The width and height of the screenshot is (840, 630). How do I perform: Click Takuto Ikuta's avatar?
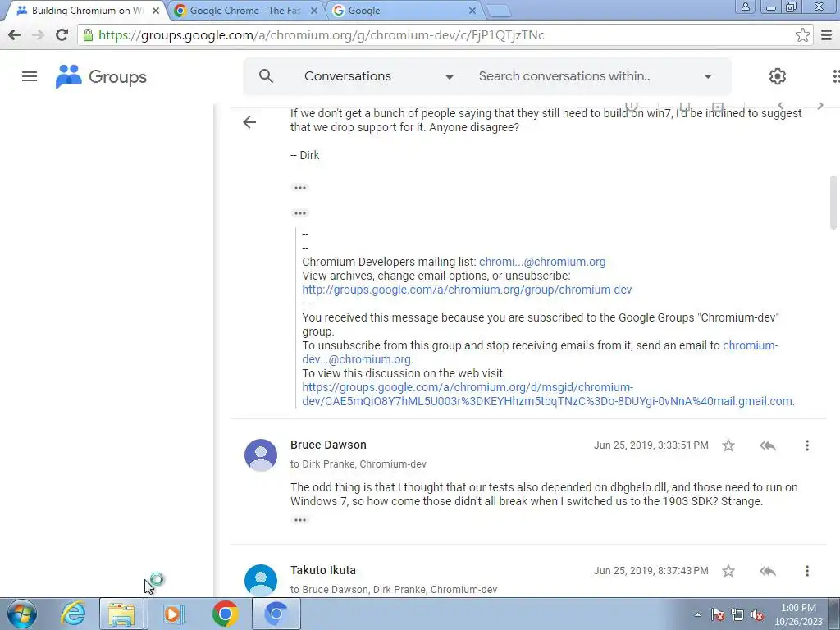[x=261, y=580]
